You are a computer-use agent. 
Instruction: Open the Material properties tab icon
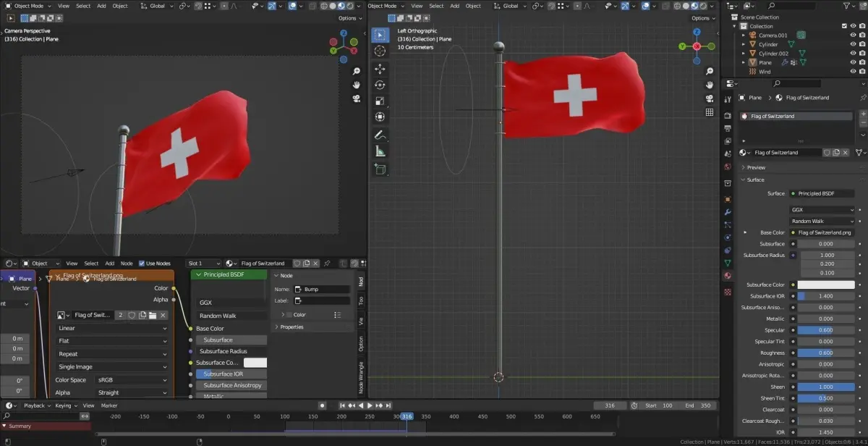728,276
